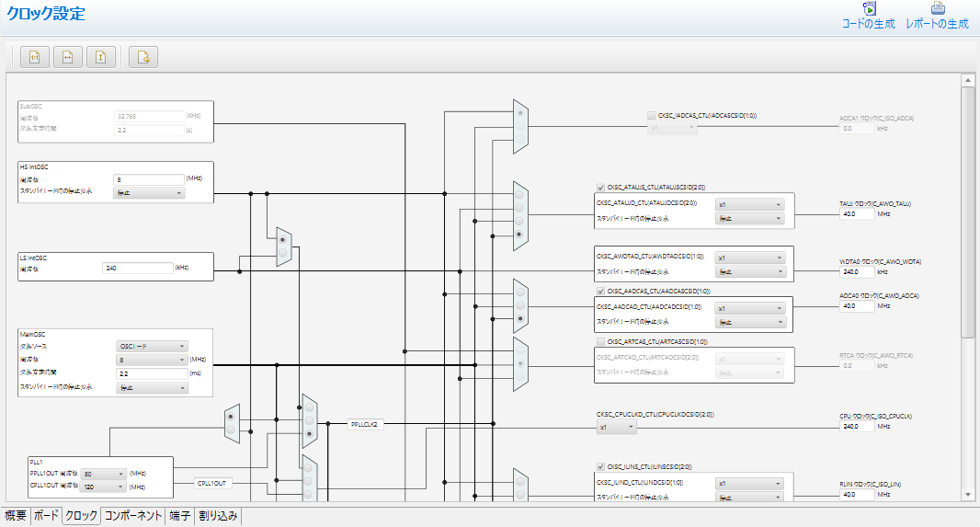
Task: Expand the CKSC_CPUCLKD_CTL divider dropdown
Action: pos(615,427)
